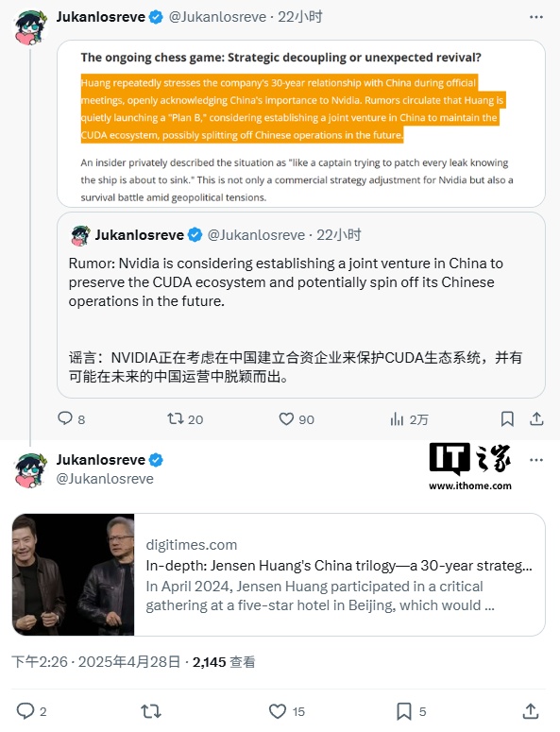
Task: Open reply on the first tweet with 8 comments
Action: 71,418
